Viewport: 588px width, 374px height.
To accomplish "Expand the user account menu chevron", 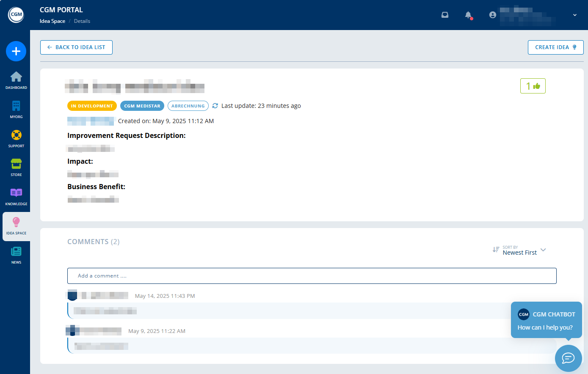I will coord(575,15).
